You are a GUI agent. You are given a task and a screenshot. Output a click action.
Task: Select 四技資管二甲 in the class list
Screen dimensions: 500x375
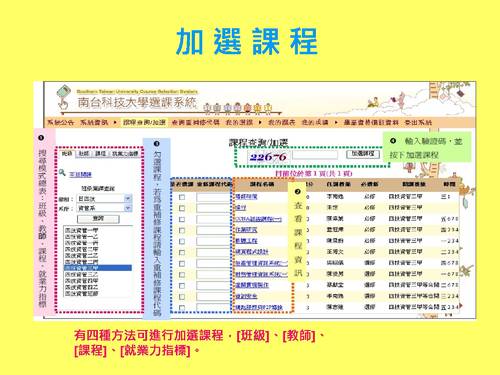point(81,249)
